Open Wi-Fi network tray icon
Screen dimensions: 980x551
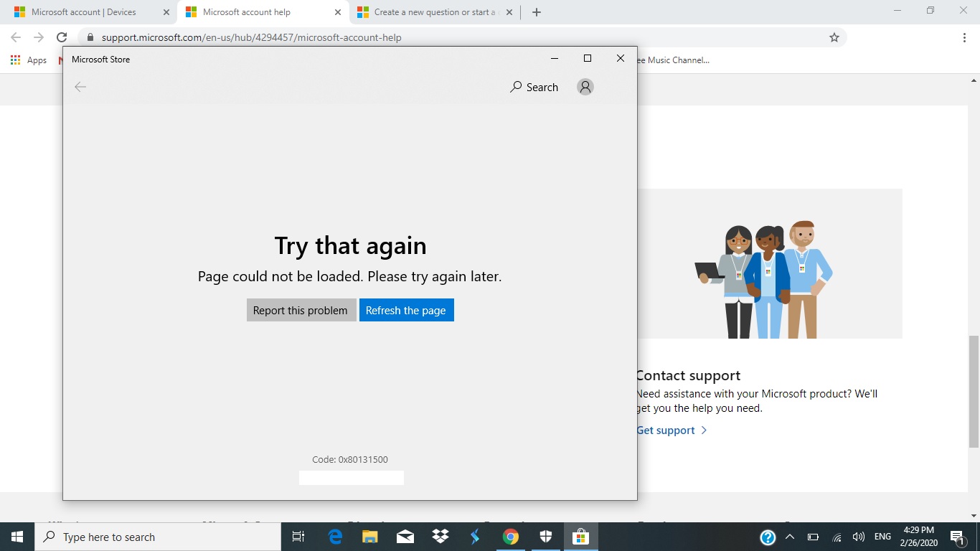coord(837,537)
